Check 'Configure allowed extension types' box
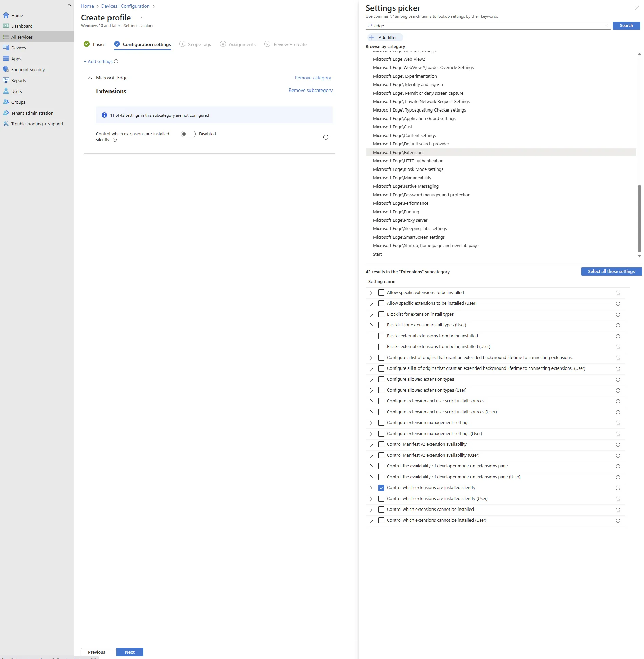Image resolution: width=644 pixels, height=659 pixels. pos(381,379)
